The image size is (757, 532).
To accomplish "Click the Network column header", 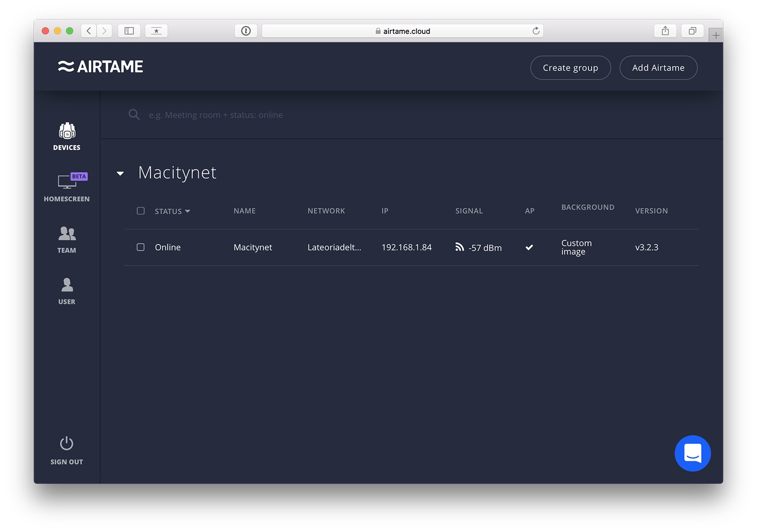I will pyautogui.click(x=326, y=211).
